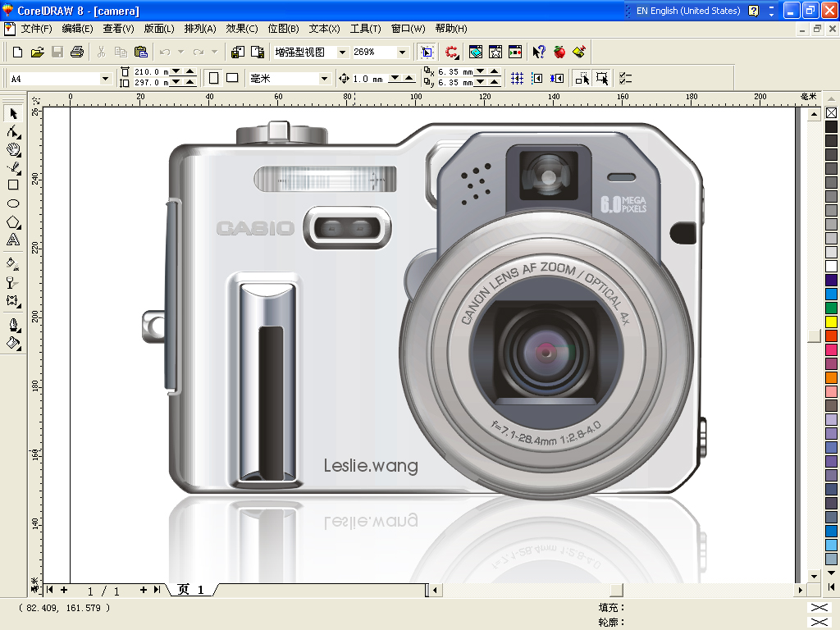This screenshot has height=630, width=840.
Task: Expand the undo history arrow
Action: 181,52
